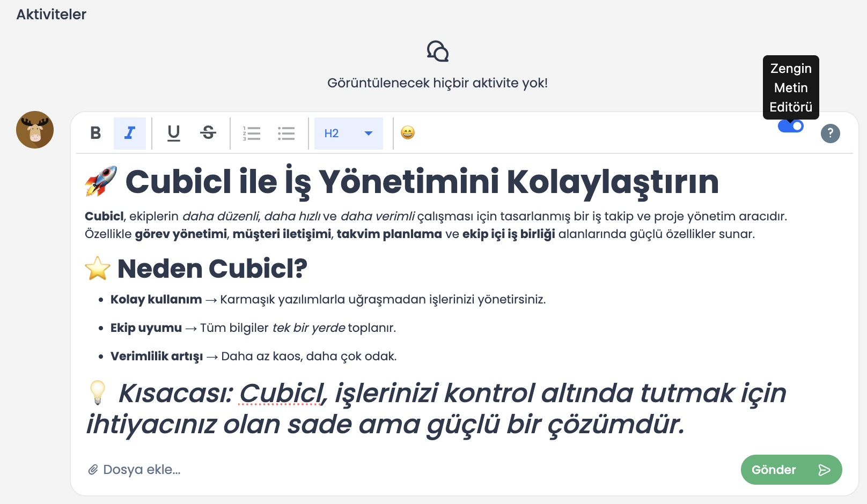
Task: Open the emoji picker
Action: (x=408, y=132)
